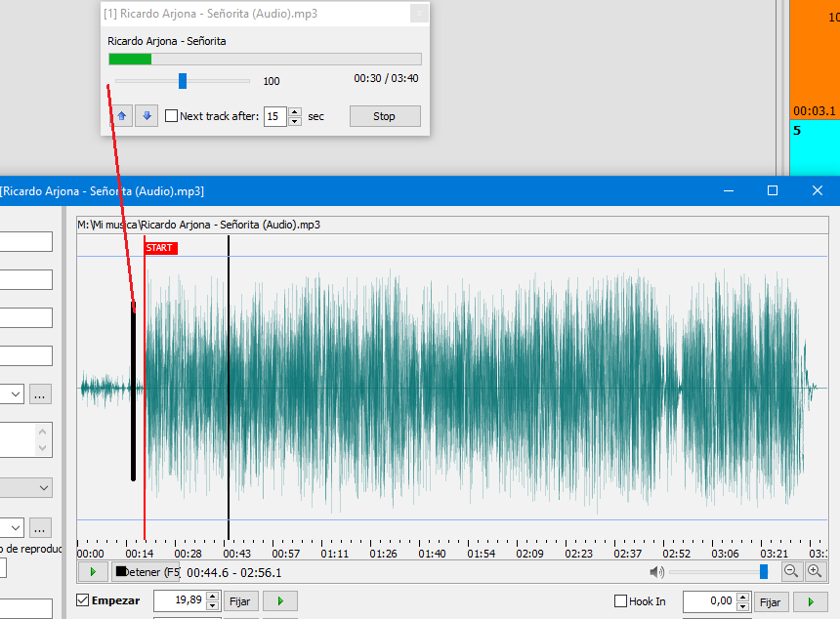
Task: Click the blue down arrow in the player popup
Action: click(147, 116)
